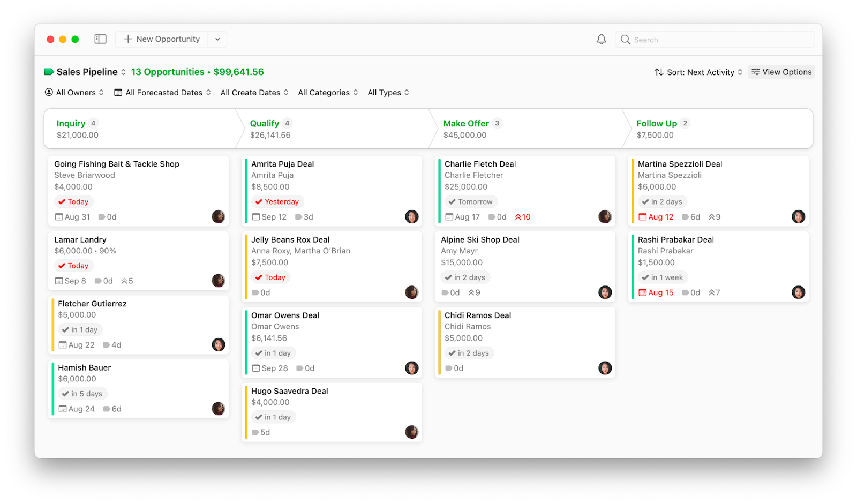Click owner avatar on Fletcher Gutierrez card
This screenshot has width=857, height=504.
[x=219, y=344]
